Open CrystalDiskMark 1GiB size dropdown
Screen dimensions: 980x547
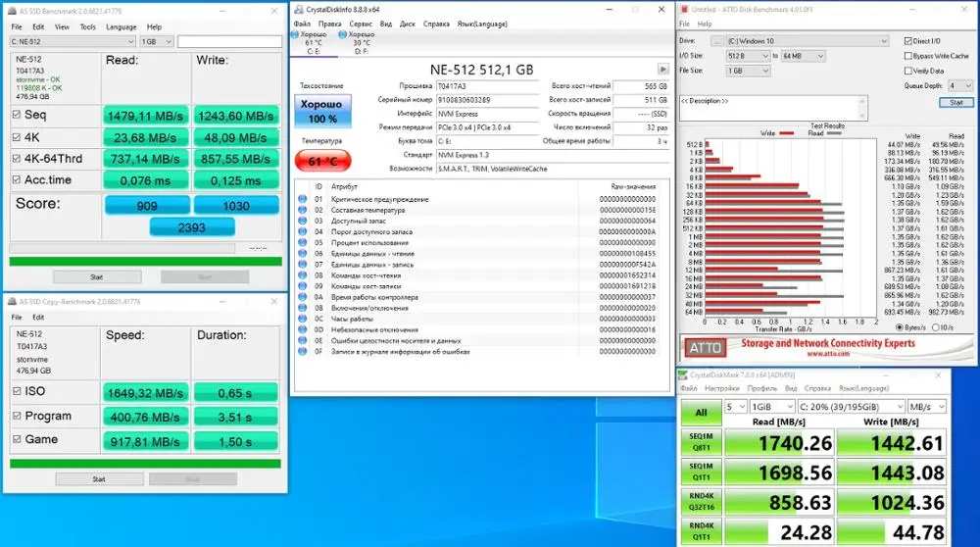pyautogui.click(x=772, y=407)
